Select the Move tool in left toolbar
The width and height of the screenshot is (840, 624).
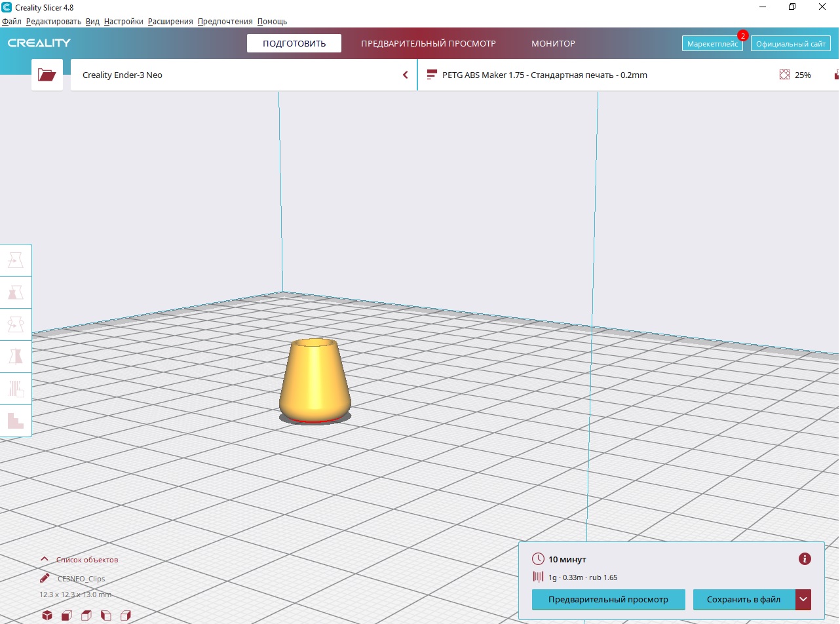click(x=16, y=261)
